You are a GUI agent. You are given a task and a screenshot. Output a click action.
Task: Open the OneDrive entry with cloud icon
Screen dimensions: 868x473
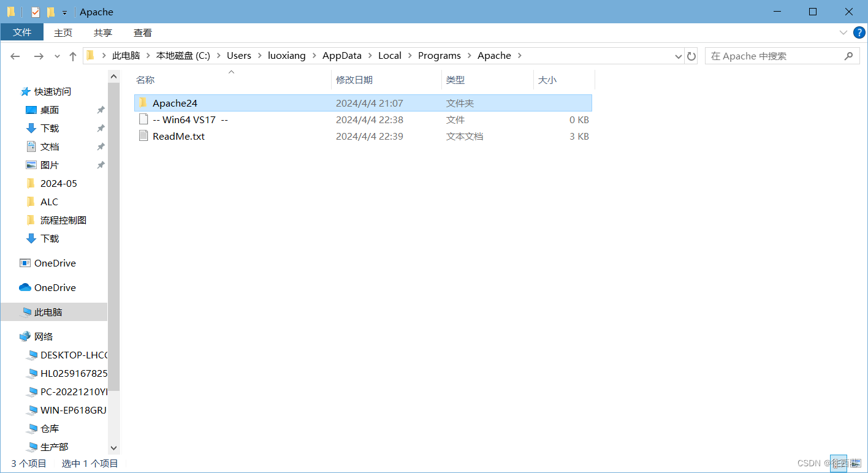[55, 287]
